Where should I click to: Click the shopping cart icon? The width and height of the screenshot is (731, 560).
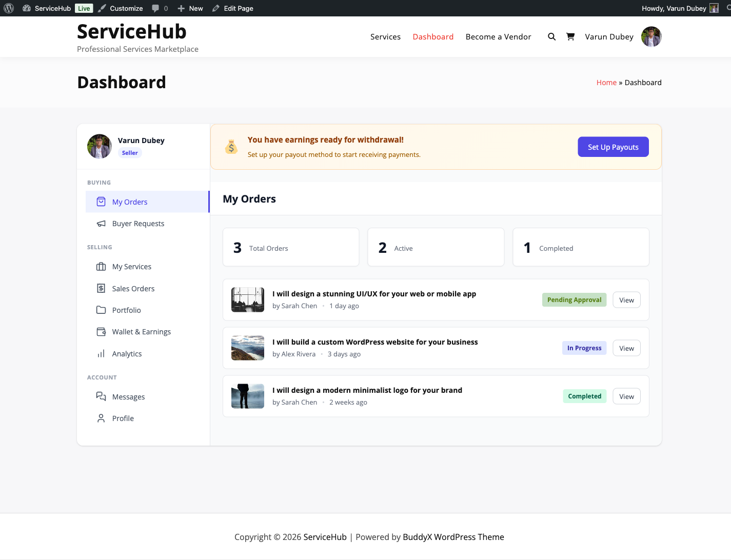tap(570, 36)
